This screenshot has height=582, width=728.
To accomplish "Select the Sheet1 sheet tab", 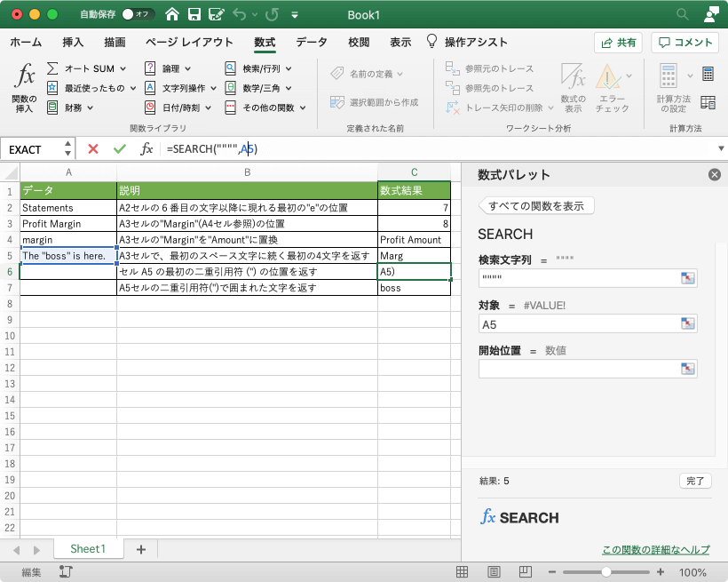I will pyautogui.click(x=88, y=549).
